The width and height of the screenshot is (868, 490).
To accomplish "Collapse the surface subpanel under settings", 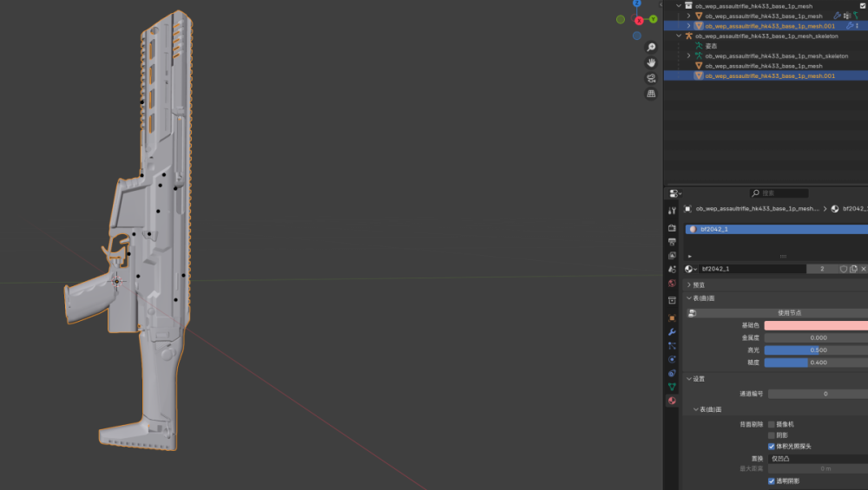I will (x=696, y=409).
